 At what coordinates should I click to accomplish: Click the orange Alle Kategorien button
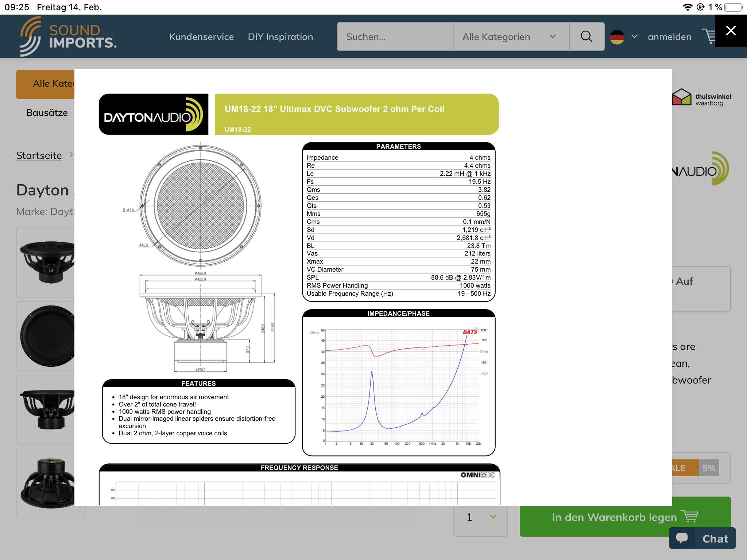(x=45, y=84)
